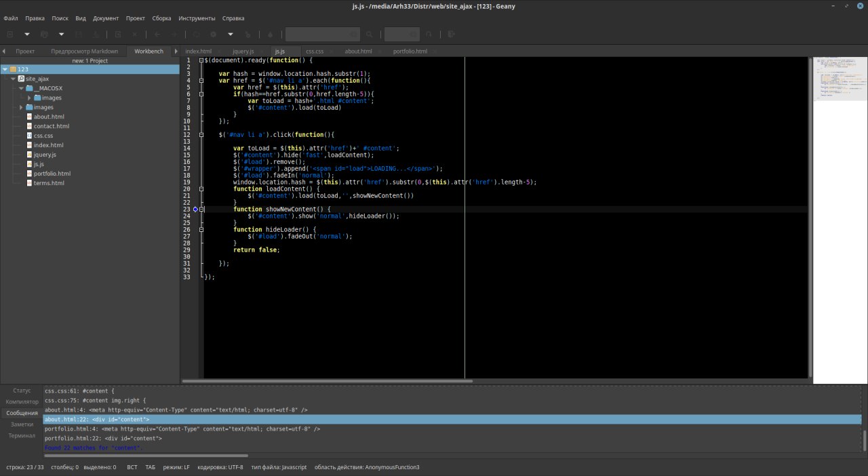Viewport: 868px width, 476px height.
Task: Switch to the index.html editor tab
Action: click(x=199, y=52)
